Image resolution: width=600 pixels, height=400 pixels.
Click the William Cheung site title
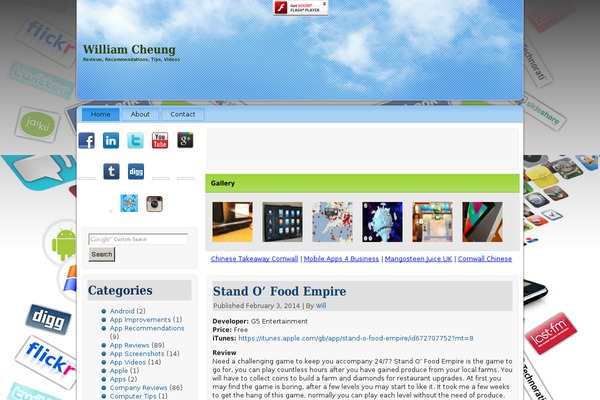pos(129,49)
